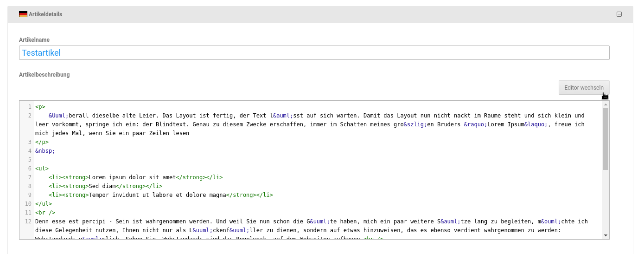
Task: Click the Artikelbeschreibung label
Action: tap(44, 75)
